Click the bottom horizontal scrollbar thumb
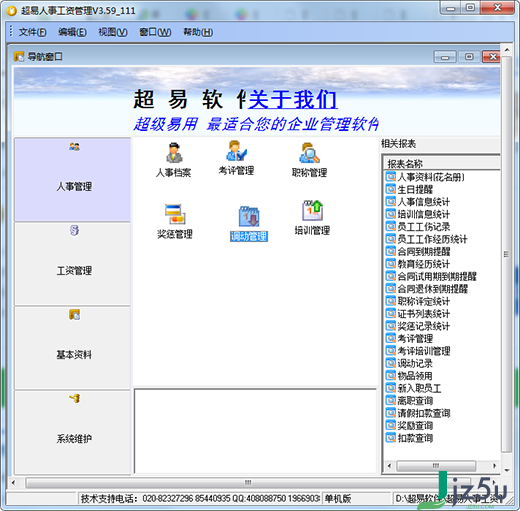 pyautogui.click(x=248, y=483)
